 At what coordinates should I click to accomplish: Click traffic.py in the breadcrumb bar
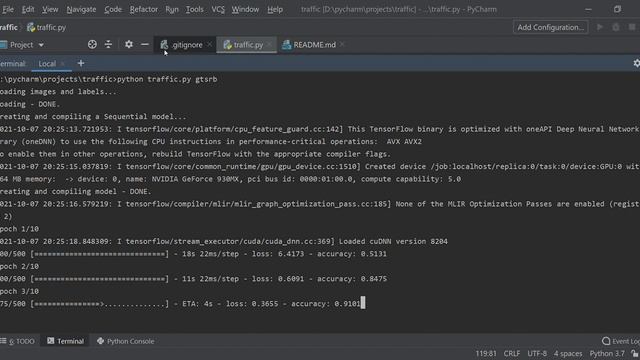click(47, 27)
